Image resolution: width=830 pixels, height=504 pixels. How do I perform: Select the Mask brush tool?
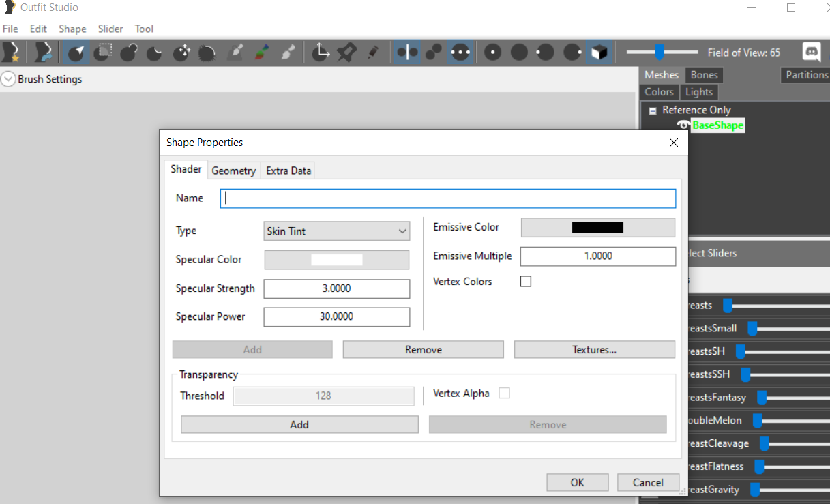pyautogui.click(x=104, y=53)
